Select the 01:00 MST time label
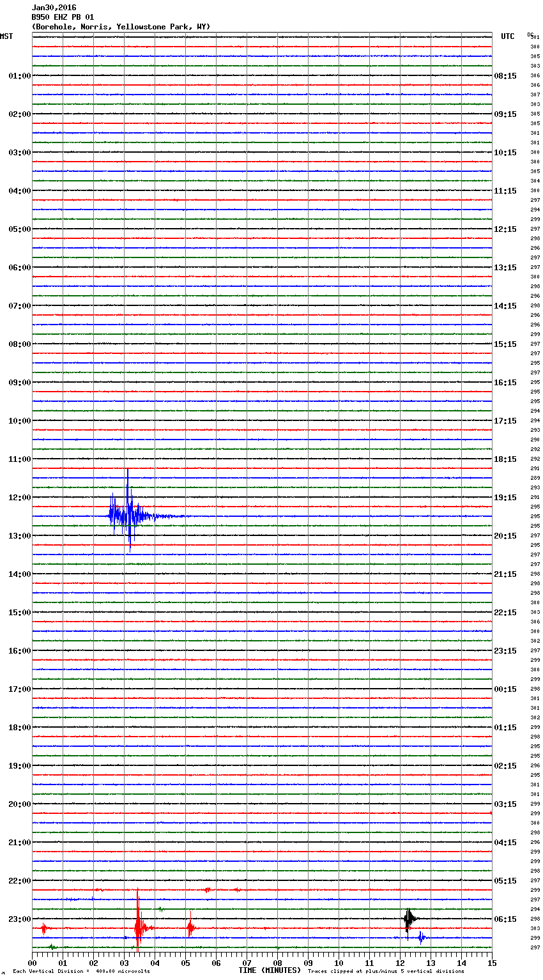543x980 pixels. 19,76
